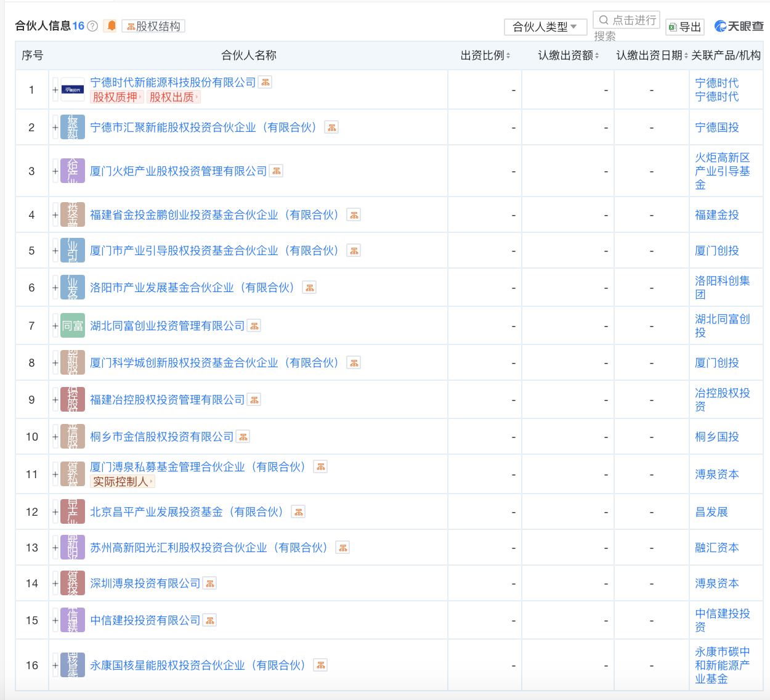770x700 pixels.
Task: Open 桐乡市金信股权投资有限公司 link
Action: coord(162,437)
